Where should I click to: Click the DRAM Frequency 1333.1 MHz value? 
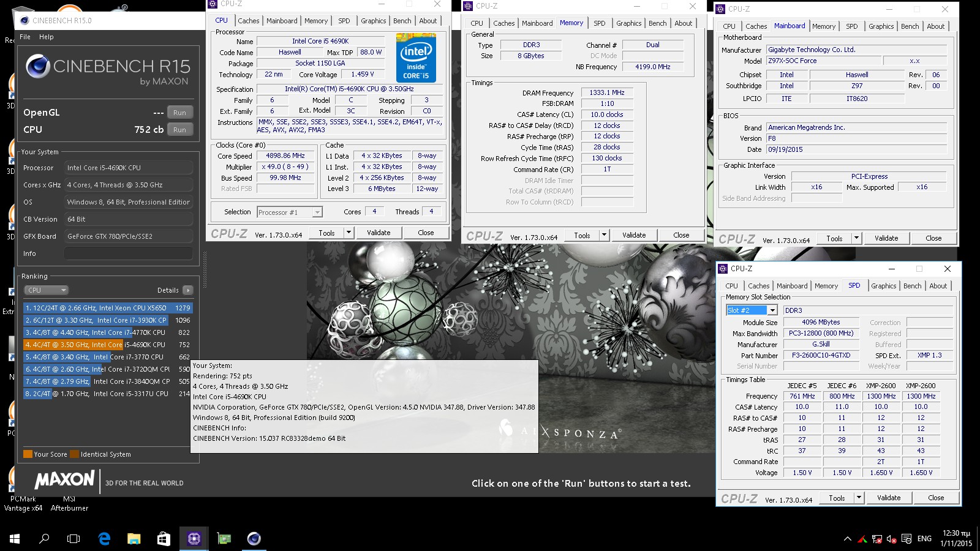tap(607, 92)
